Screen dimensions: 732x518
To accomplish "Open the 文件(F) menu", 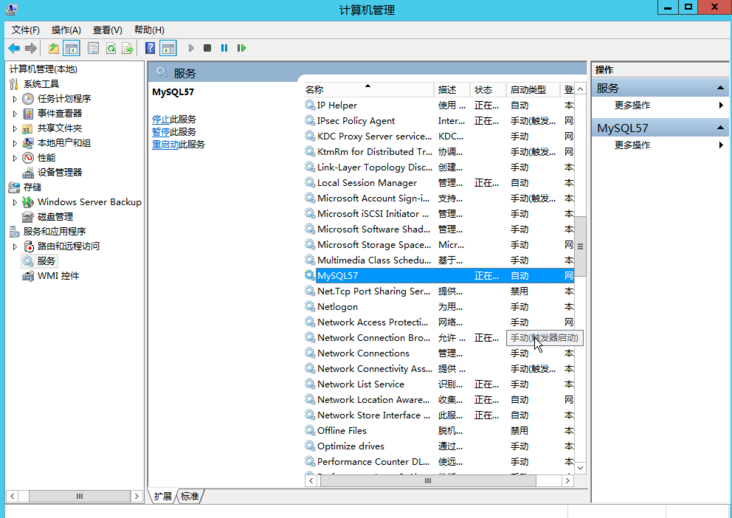I will 25,30.
